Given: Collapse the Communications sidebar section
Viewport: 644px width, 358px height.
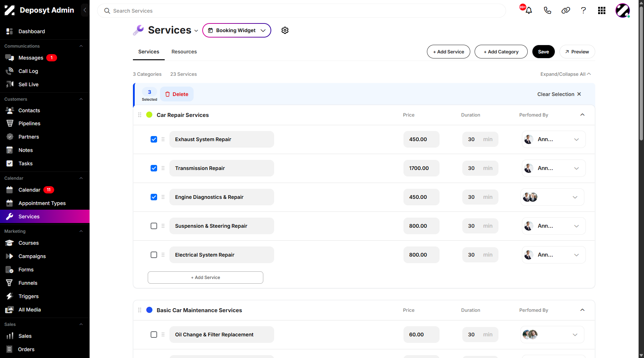Looking at the screenshot, I should (x=81, y=46).
